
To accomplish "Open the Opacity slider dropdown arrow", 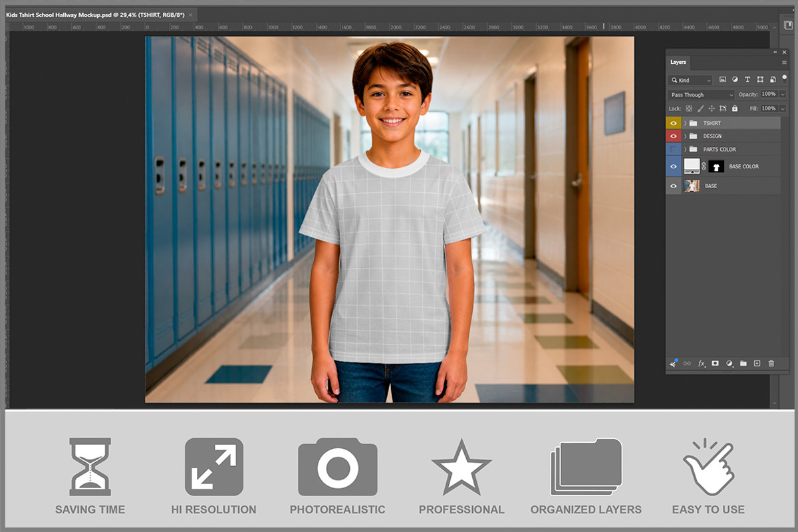I will pos(783,94).
